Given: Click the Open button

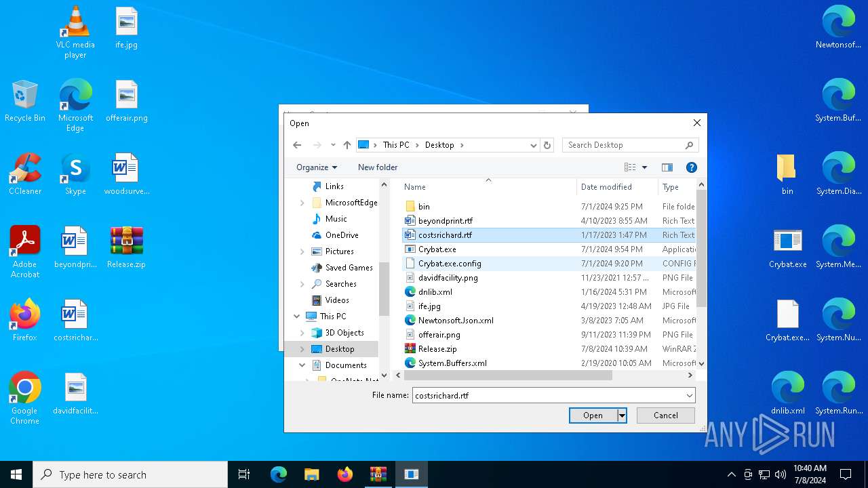Looking at the screenshot, I should pos(593,415).
